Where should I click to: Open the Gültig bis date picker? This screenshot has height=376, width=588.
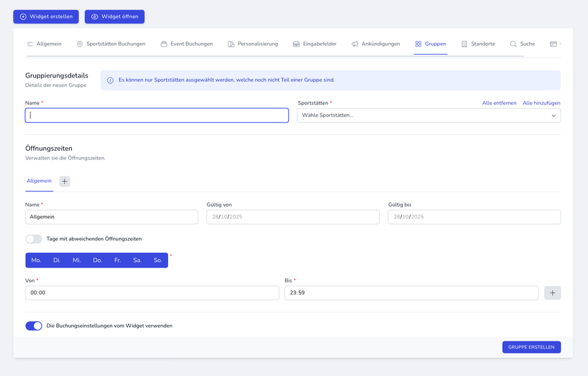tap(474, 217)
